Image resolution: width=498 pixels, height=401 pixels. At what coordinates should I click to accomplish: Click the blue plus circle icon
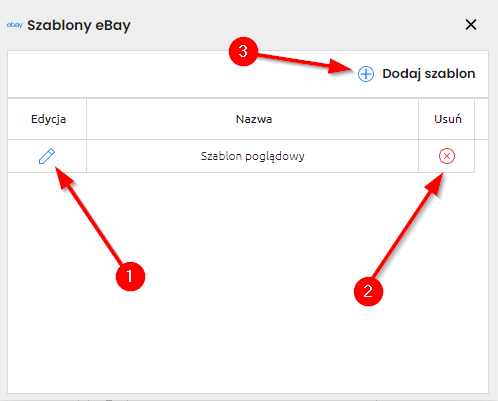(x=366, y=74)
